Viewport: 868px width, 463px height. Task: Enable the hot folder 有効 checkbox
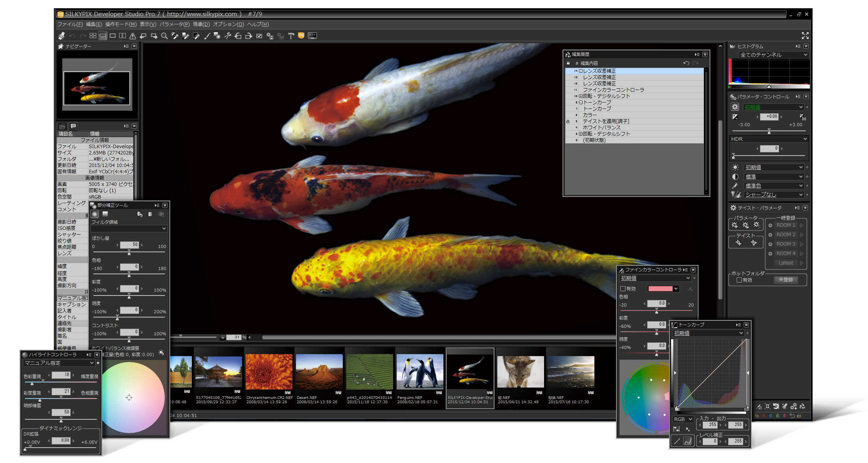739,280
